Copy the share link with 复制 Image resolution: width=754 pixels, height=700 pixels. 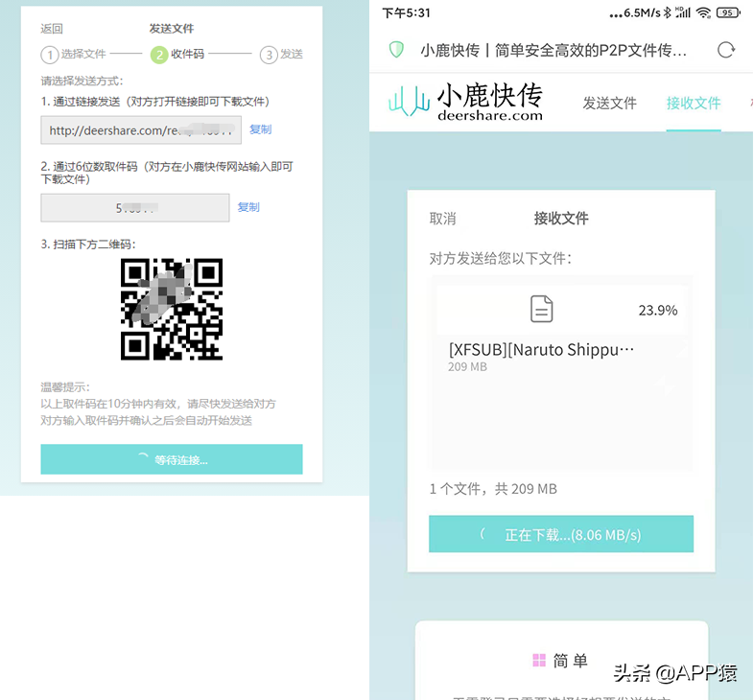tap(260, 129)
